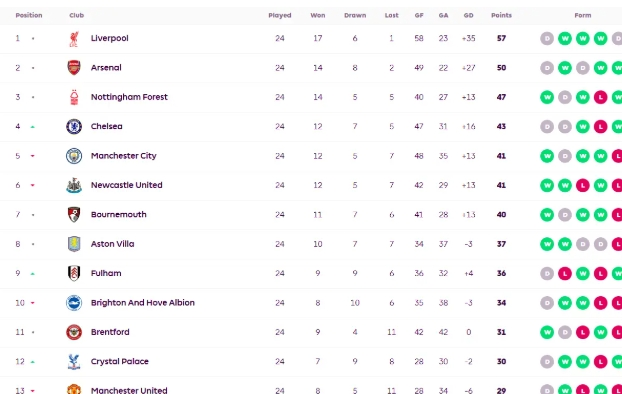
Task: Click the Fulham club badge
Action: [x=74, y=273]
